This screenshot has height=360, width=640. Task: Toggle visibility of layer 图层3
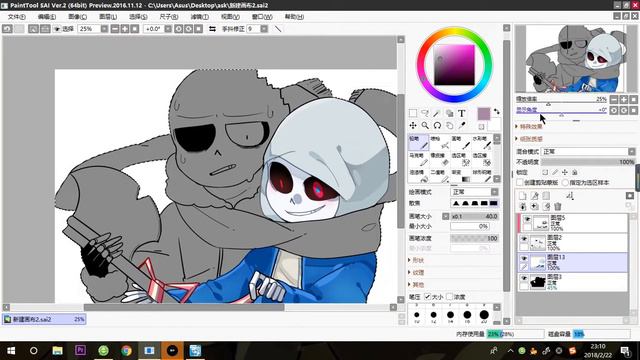[524, 278]
